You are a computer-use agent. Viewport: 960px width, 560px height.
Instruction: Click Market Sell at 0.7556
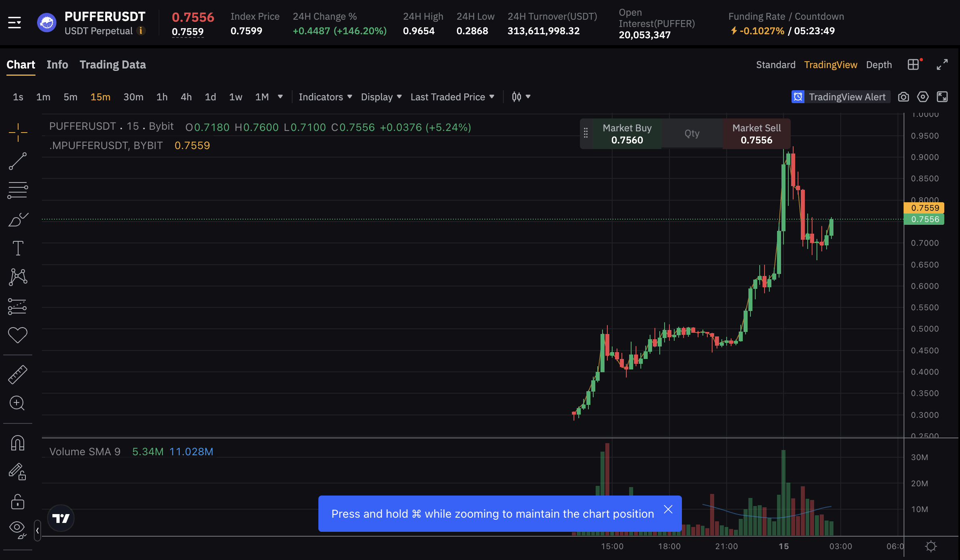pos(756,134)
